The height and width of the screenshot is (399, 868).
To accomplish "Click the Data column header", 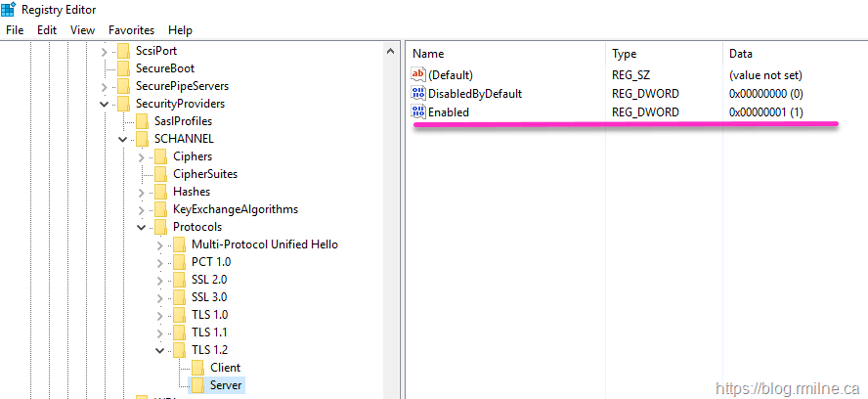I will coord(741,54).
